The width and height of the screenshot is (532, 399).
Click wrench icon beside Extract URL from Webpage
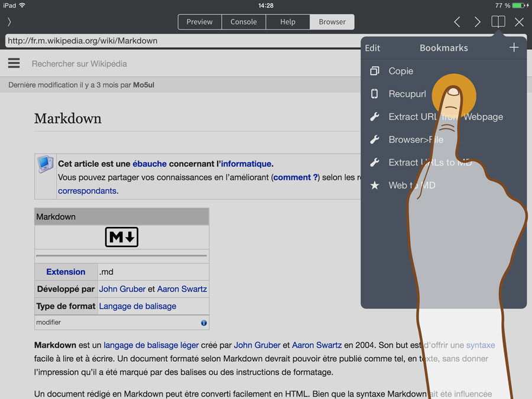tap(375, 116)
